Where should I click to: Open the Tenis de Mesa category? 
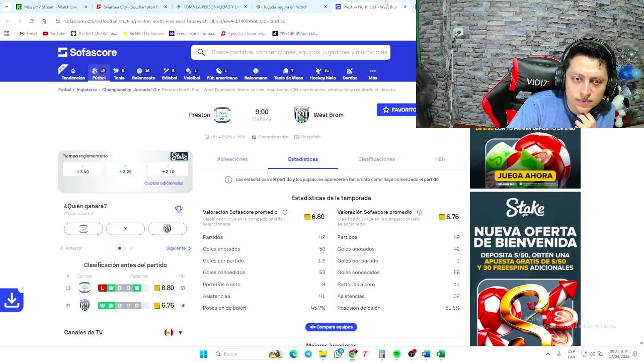[288, 74]
